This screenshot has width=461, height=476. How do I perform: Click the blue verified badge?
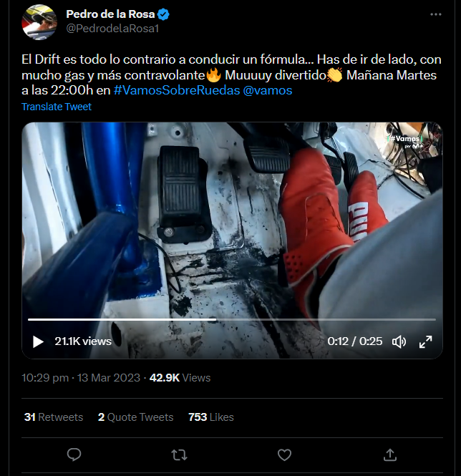163,14
